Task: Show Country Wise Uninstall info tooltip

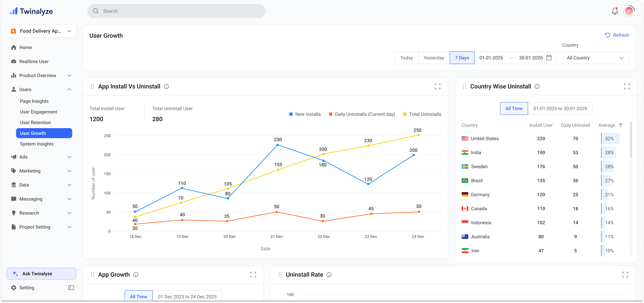Action: (537, 86)
